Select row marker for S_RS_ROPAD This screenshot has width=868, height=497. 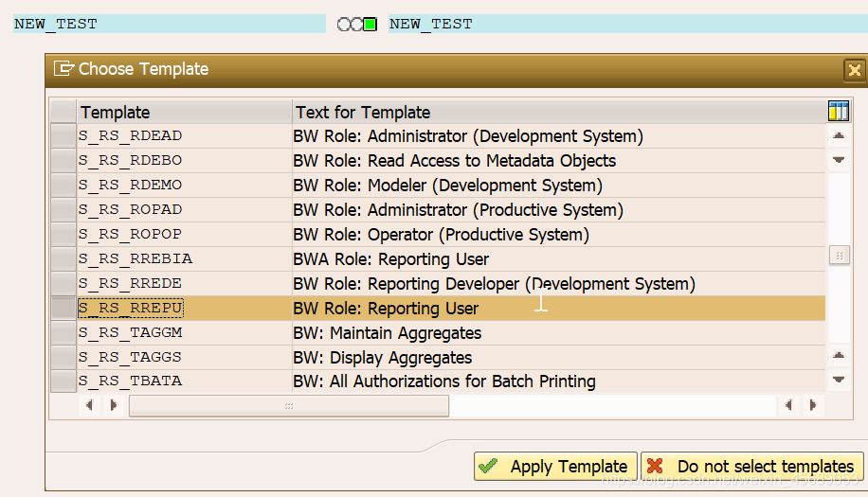(x=63, y=209)
